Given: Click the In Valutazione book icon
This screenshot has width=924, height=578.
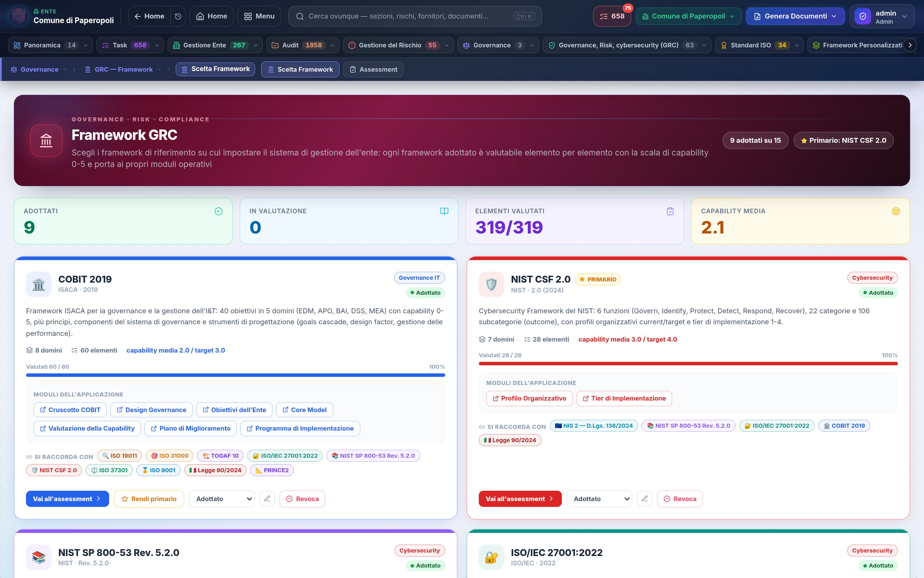Looking at the screenshot, I should [444, 211].
